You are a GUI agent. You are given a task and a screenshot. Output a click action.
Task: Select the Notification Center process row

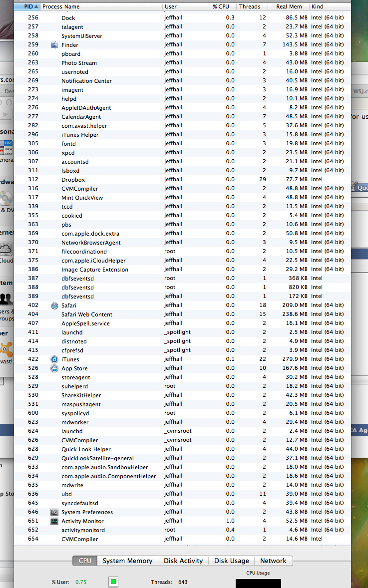click(x=182, y=81)
